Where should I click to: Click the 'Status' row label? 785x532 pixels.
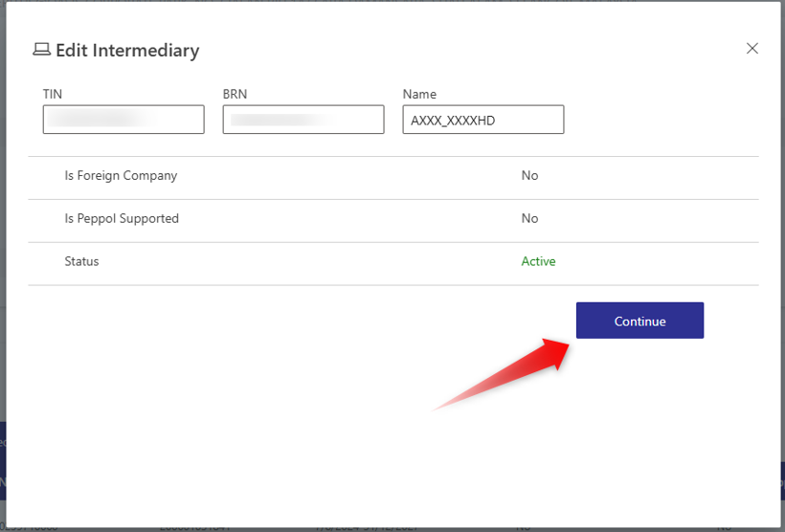[x=81, y=261]
